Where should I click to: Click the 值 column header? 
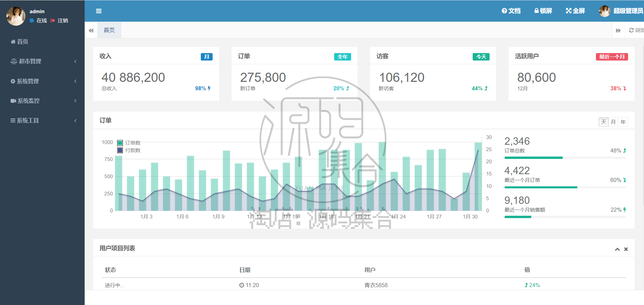527,270
